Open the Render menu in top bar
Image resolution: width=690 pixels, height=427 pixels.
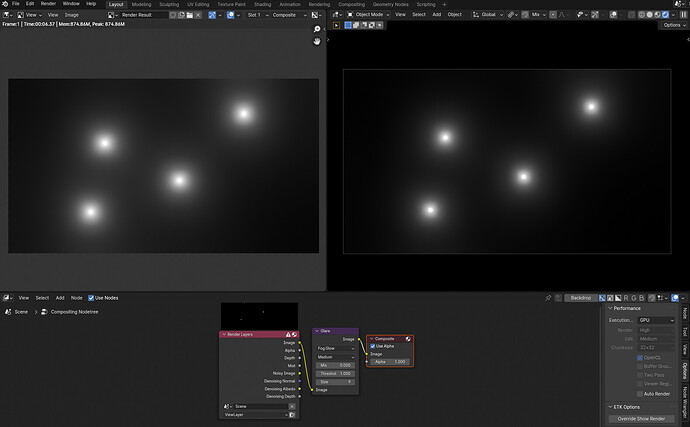48,4
